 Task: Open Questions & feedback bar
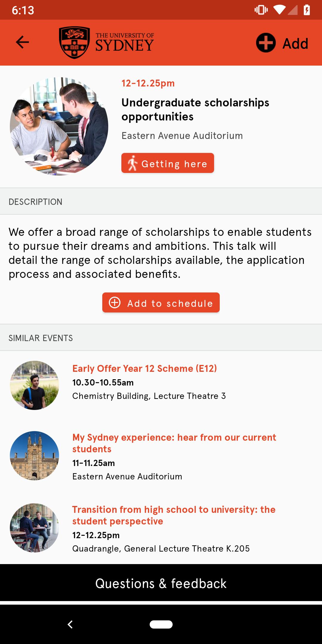[161, 583]
